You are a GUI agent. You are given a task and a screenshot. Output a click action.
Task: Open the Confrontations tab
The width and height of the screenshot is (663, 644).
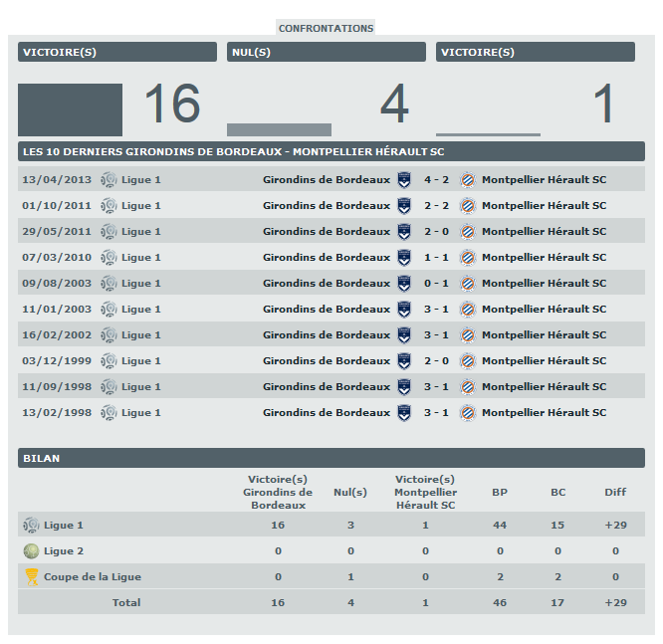point(326,28)
